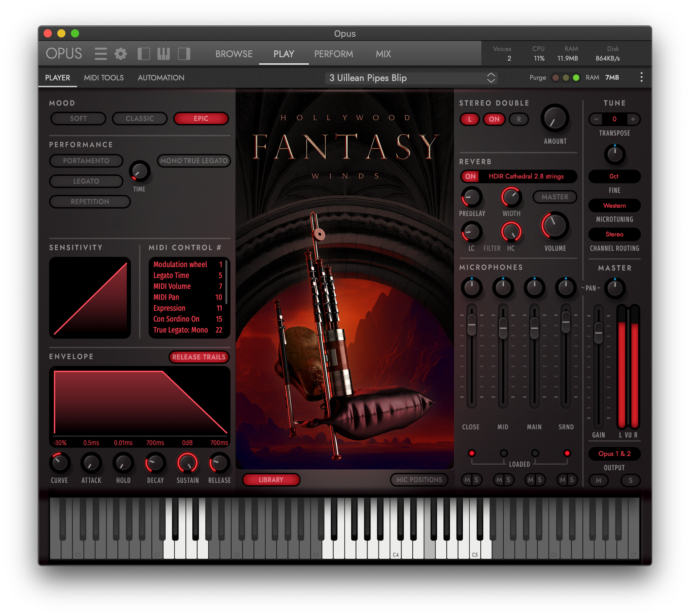Click the Envelope Decay knob
This screenshot has width=690, height=616.
click(x=155, y=463)
